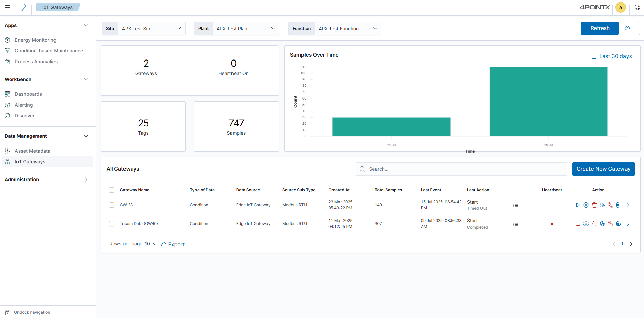
Task: Tick select-all gateways header checkbox
Action: [x=112, y=190]
